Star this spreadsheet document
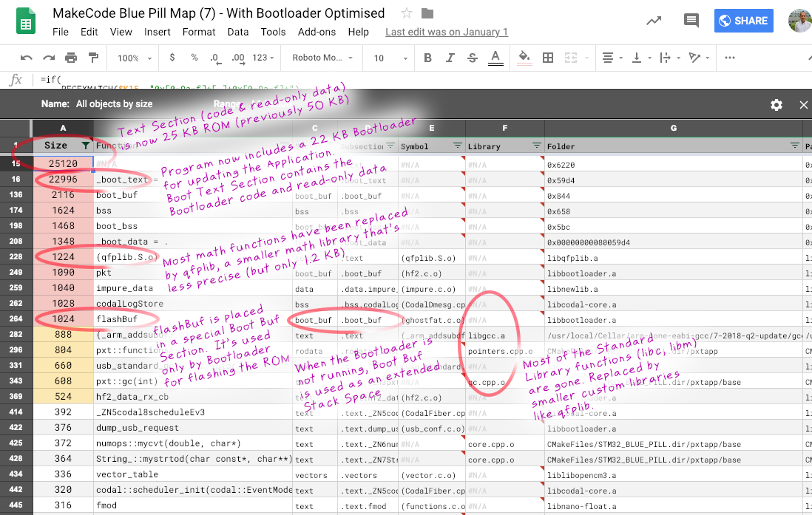The height and width of the screenshot is (515, 812). click(x=407, y=13)
